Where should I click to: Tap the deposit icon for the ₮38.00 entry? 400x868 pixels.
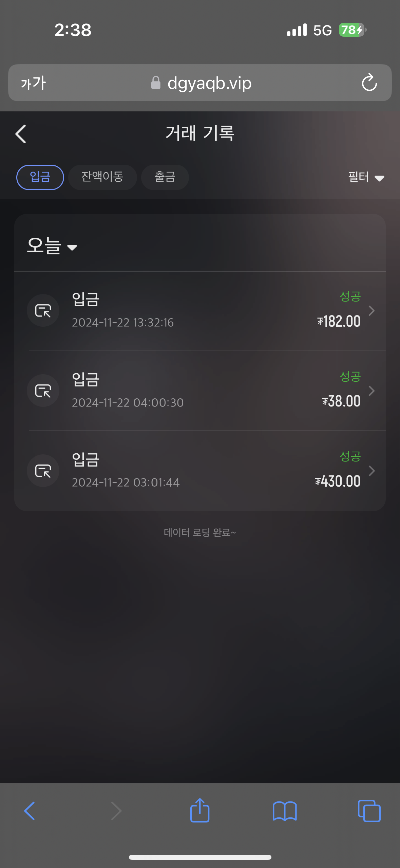43,391
